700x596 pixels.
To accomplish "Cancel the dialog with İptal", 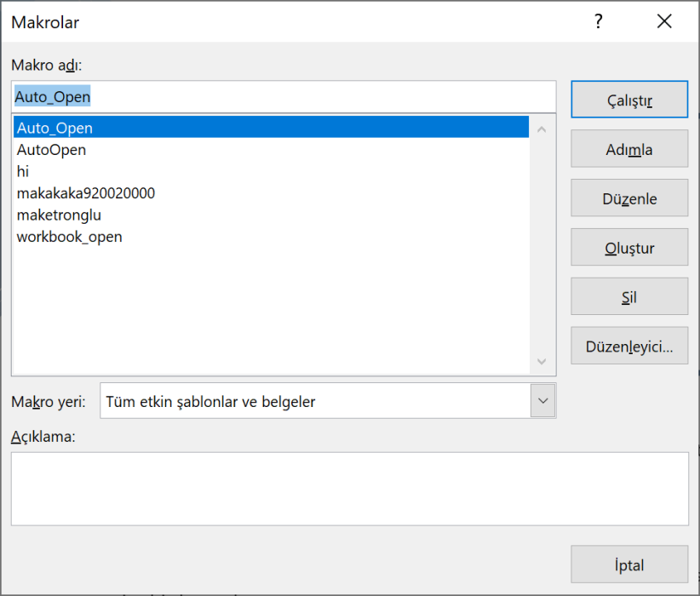I will point(628,564).
